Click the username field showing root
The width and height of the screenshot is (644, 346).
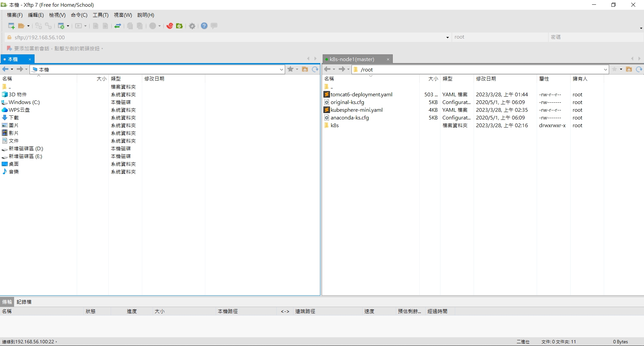500,37
